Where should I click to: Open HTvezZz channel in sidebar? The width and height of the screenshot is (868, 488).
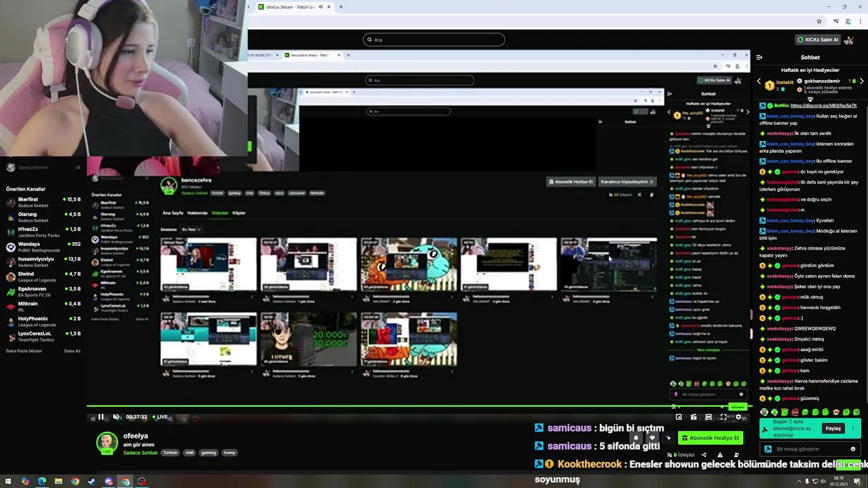43,232
